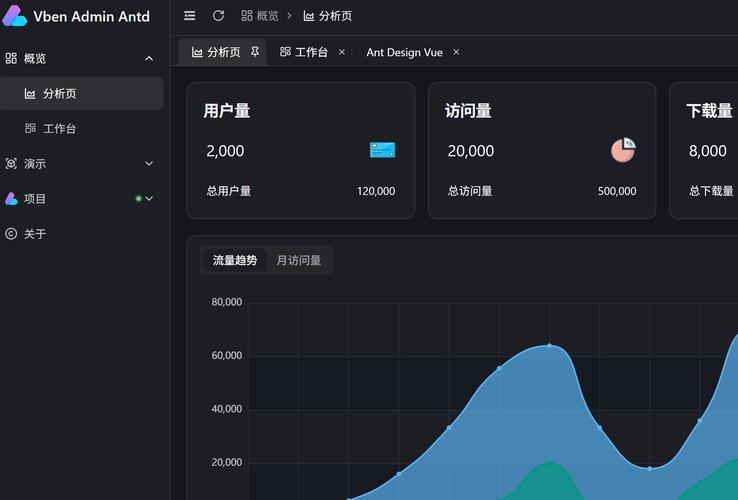Click the grid icon in 工作台 tab
Image resolution: width=738 pixels, height=500 pixels.
(285, 52)
